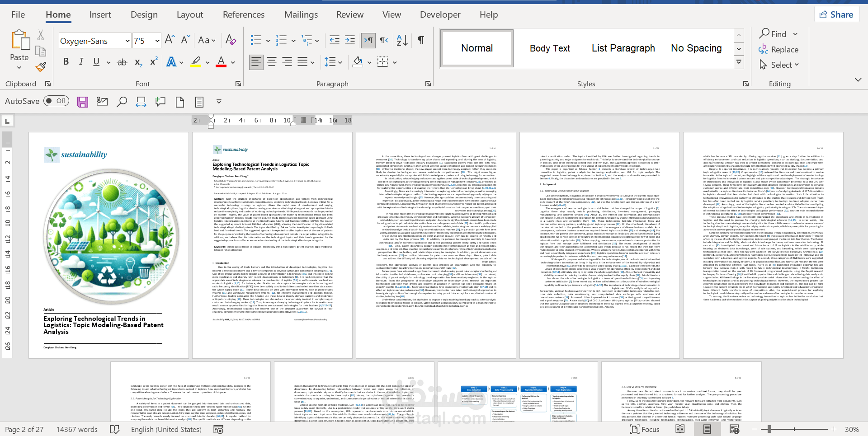868x436 pixels.
Task: Open the Developer tab
Action: pyautogui.click(x=440, y=14)
